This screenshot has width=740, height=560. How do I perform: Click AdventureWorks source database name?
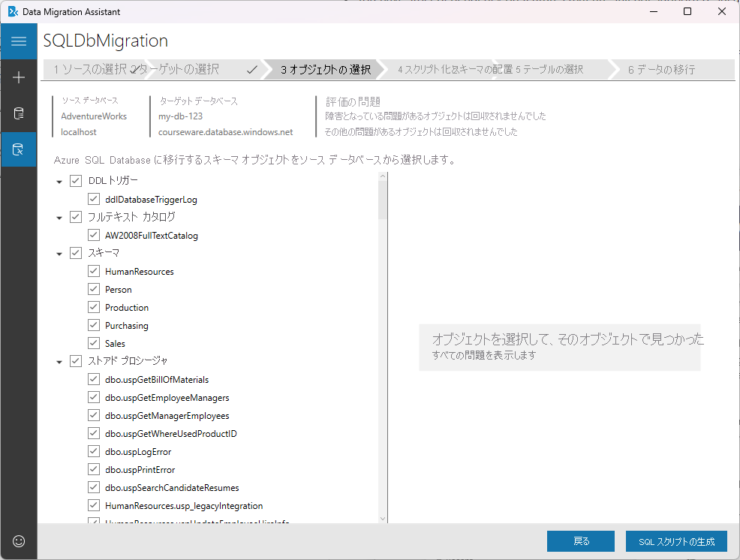point(94,116)
